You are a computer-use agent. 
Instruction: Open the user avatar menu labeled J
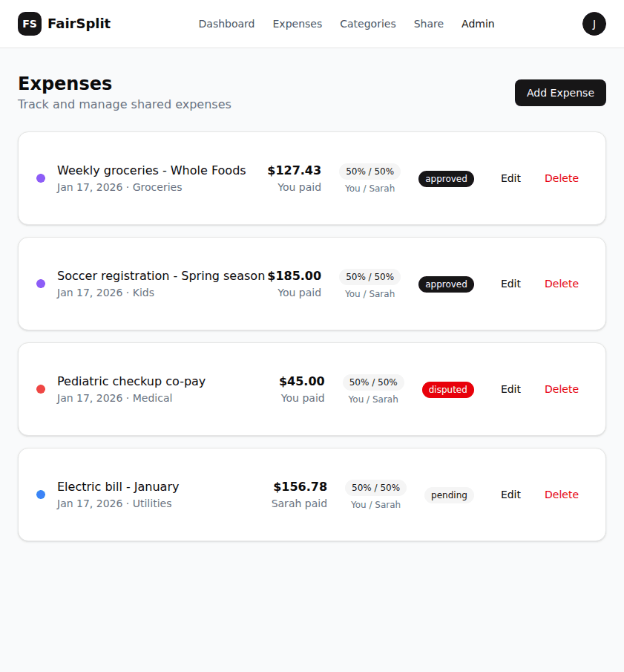point(594,24)
